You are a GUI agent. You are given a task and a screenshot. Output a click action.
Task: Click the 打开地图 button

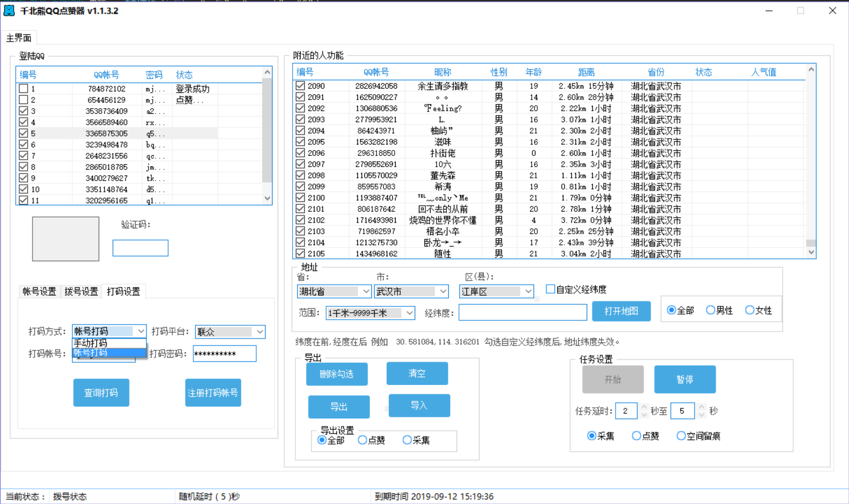[621, 311]
